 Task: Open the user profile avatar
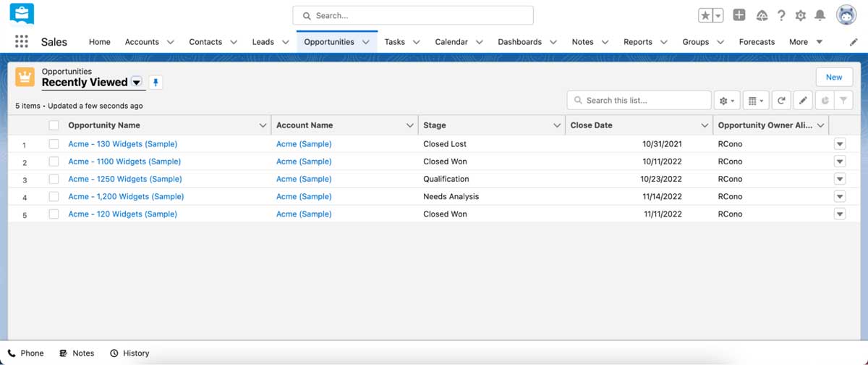846,15
